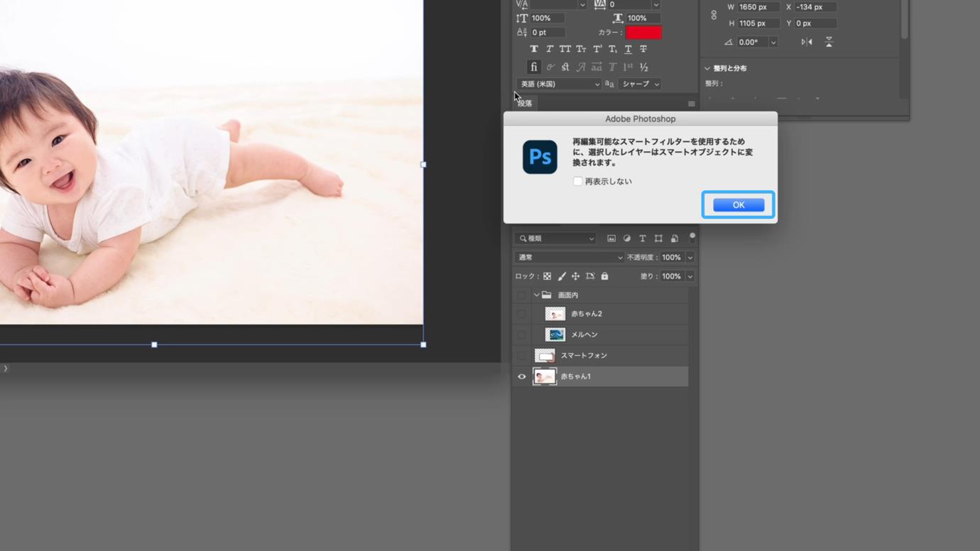Click the baseline shift 0 pt field

[x=548, y=33]
